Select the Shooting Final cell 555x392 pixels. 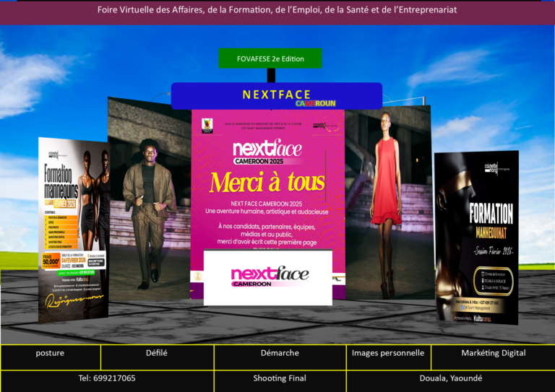[x=280, y=381]
